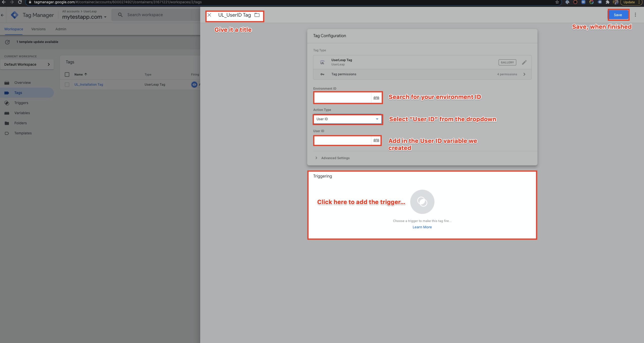Click the '4 permissions' text
This screenshot has height=343, width=644.
click(x=507, y=74)
